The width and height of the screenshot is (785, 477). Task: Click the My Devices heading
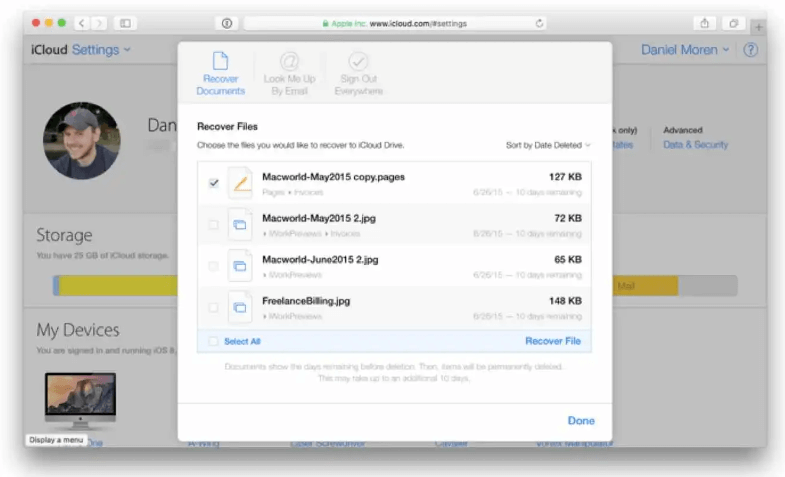tap(78, 330)
